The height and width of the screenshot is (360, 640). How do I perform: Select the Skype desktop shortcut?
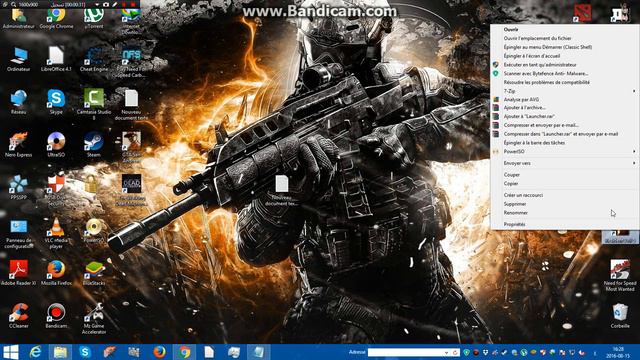(56, 102)
